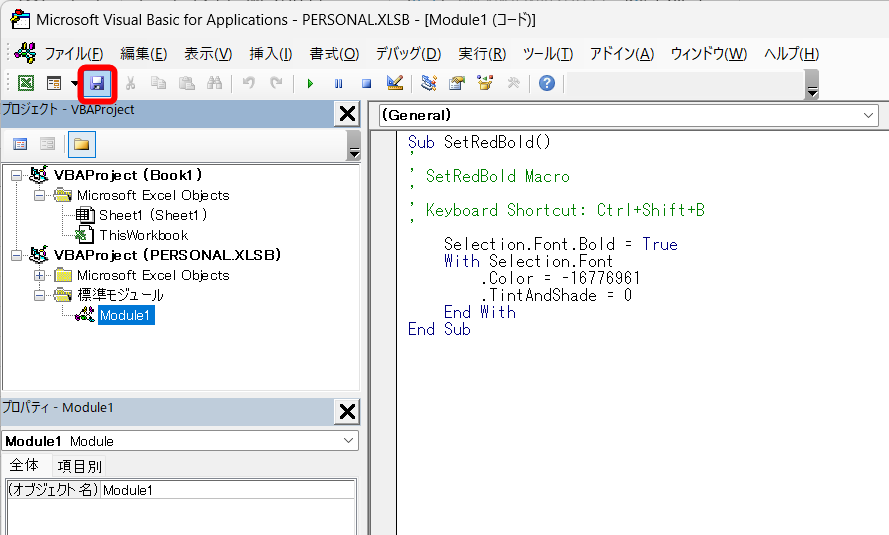The image size is (889, 535).
Task: Click the View Object icon in project panel
Action: click(48, 144)
